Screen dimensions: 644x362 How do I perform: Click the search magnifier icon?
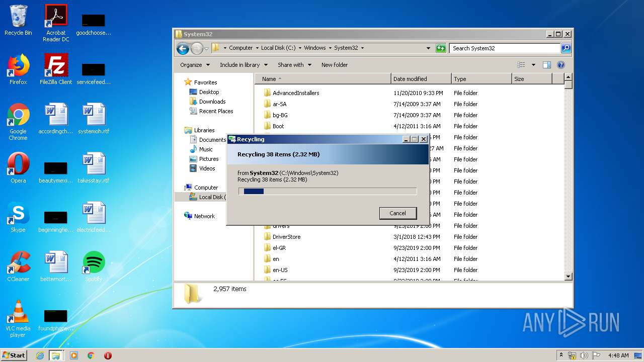[566, 48]
